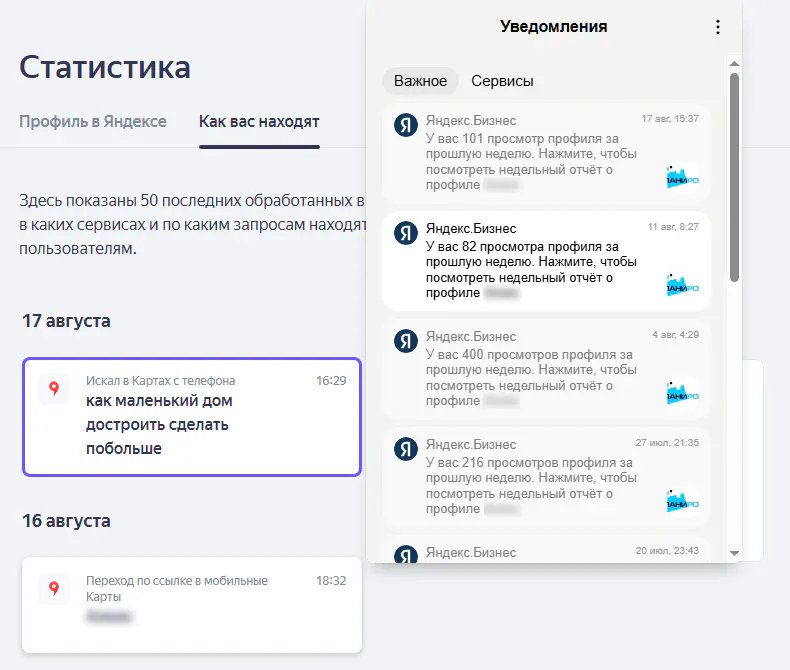790x670 pixels.
Task: Click Yandex logo icon on 4 авг notification
Action: [x=406, y=341]
